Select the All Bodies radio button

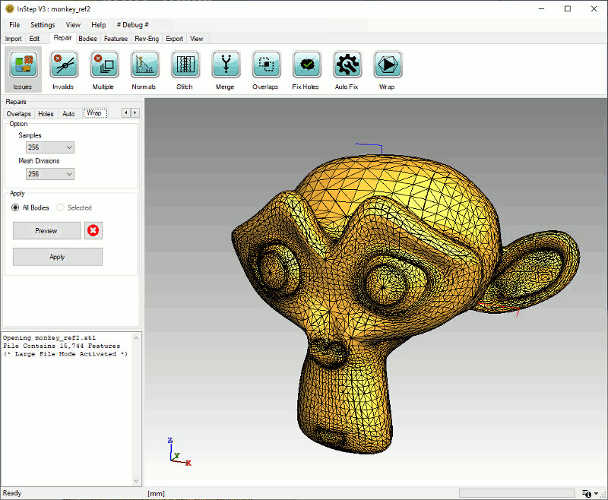[15, 207]
